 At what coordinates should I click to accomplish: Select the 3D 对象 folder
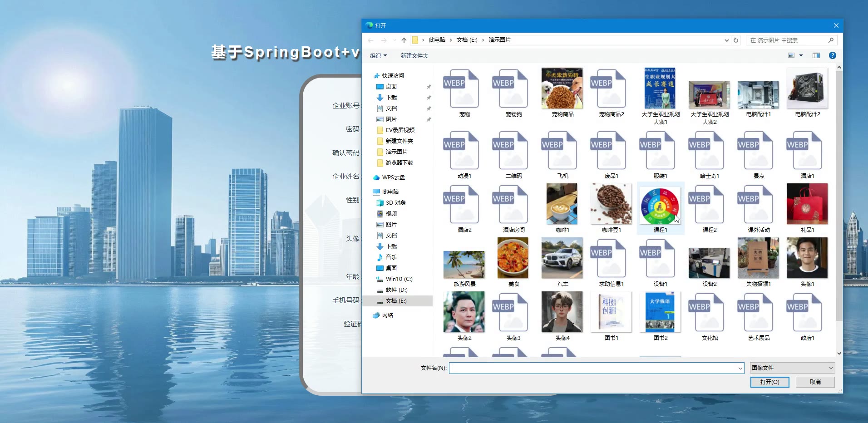pos(395,203)
